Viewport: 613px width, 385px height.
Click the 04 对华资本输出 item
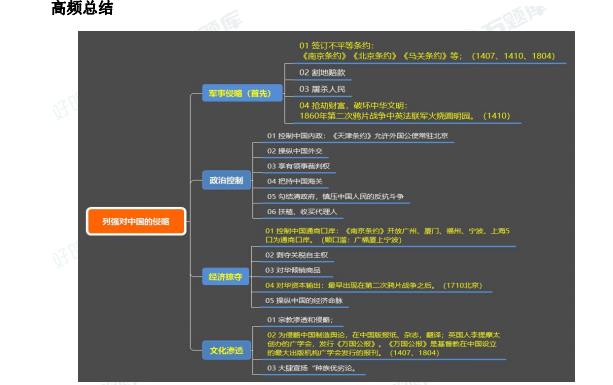373,285
